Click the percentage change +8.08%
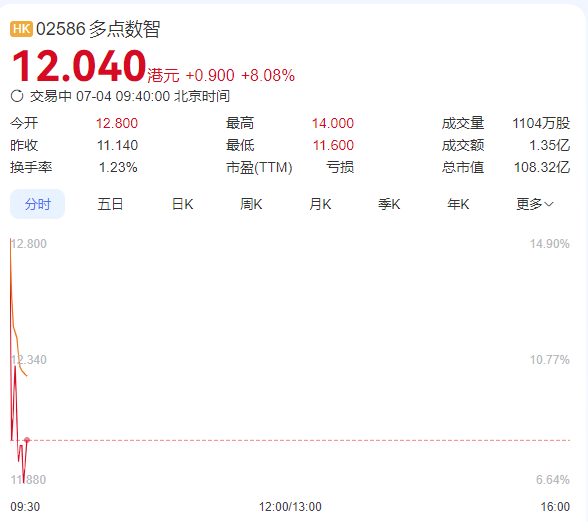The height and width of the screenshot is (522, 588). click(268, 75)
